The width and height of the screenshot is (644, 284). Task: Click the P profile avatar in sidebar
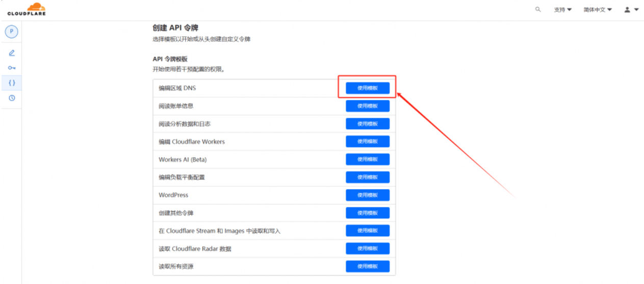(x=12, y=32)
